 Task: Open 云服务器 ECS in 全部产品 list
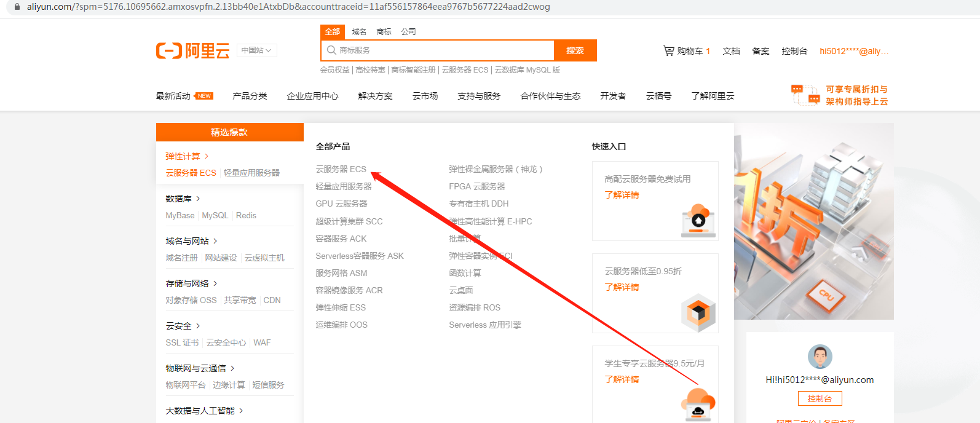click(x=341, y=169)
